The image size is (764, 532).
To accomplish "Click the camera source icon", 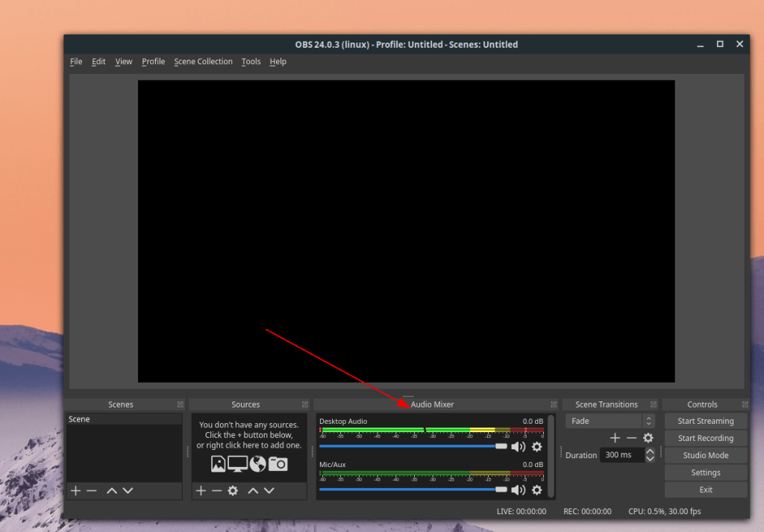I will [x=278, y=463].
